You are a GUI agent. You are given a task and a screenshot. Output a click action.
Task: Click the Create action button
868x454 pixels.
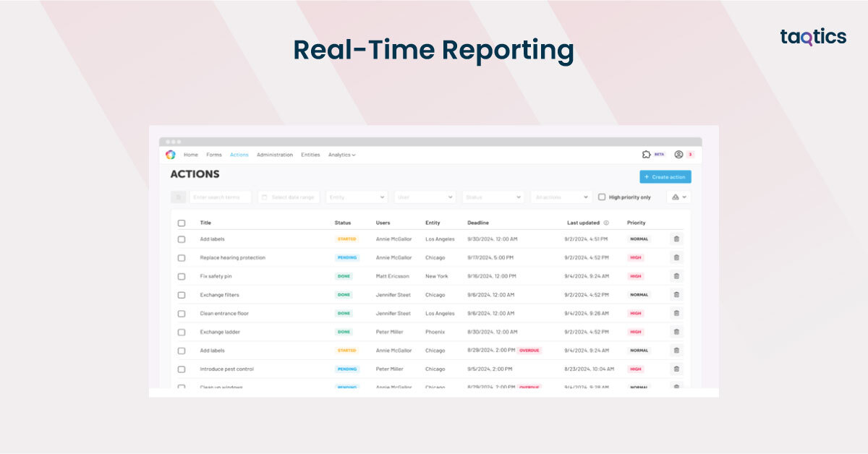click(665, 177)
